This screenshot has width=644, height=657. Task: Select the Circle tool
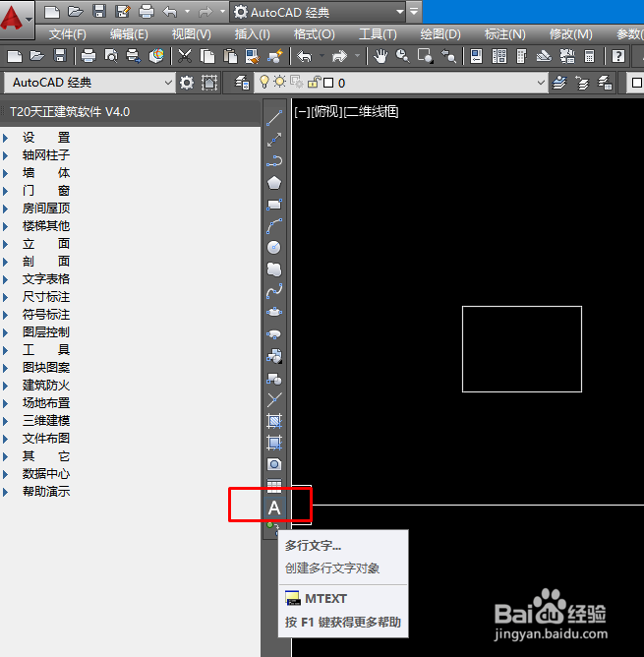pyautogui.click(x=274, y=247)
